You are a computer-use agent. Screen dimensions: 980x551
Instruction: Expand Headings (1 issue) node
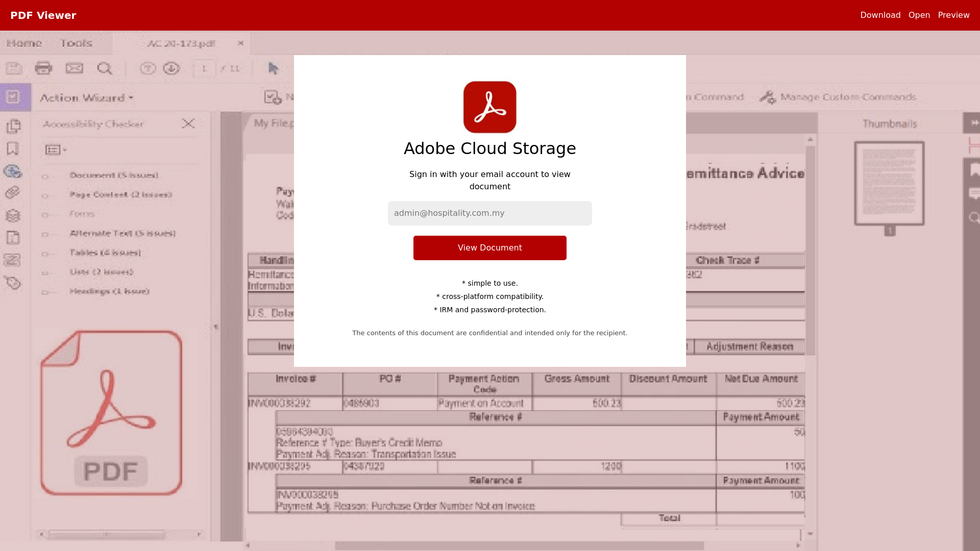[45, 292]
